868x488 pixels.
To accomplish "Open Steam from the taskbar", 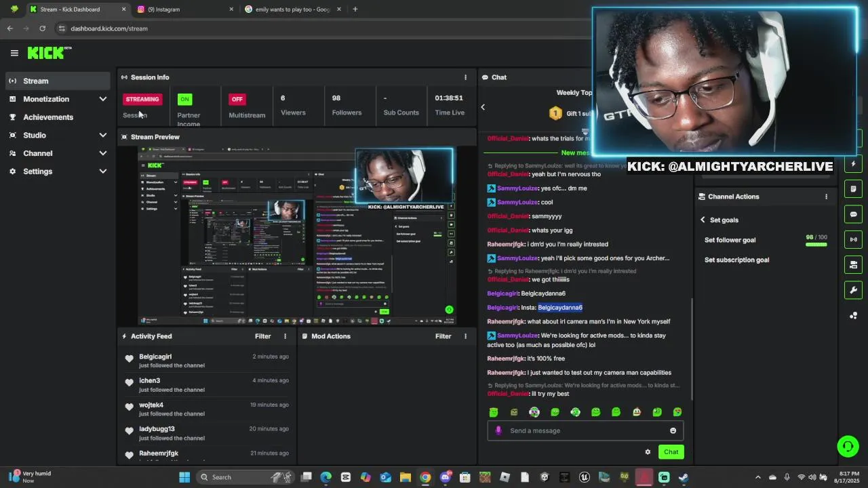I will tap(684, 477).
